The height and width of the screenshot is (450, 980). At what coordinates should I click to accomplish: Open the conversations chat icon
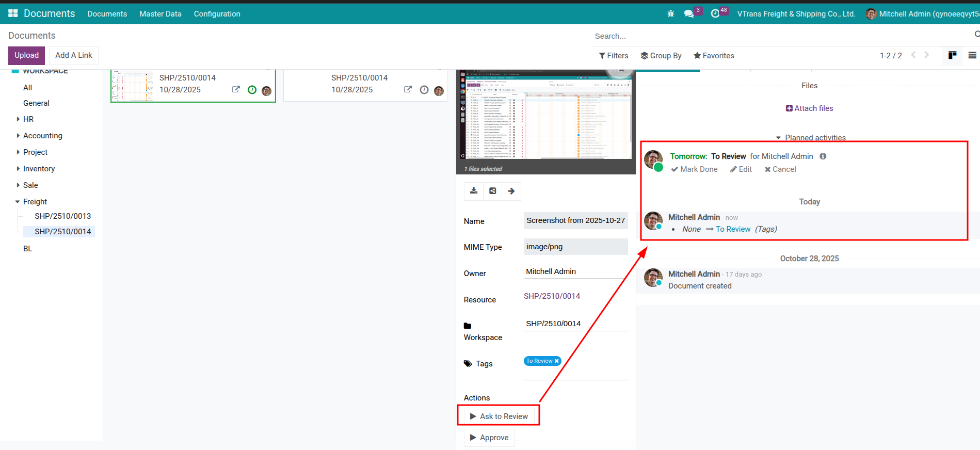[688, 14]
